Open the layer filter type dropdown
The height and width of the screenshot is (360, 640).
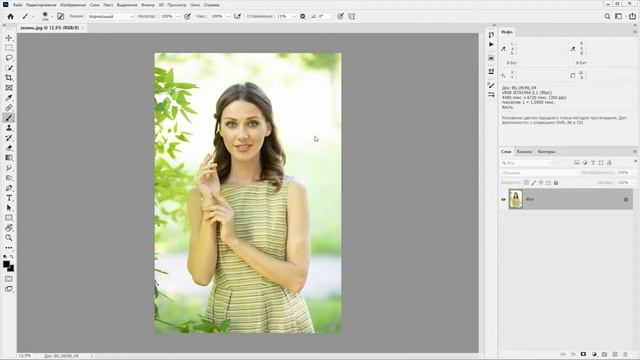(526, 163)
